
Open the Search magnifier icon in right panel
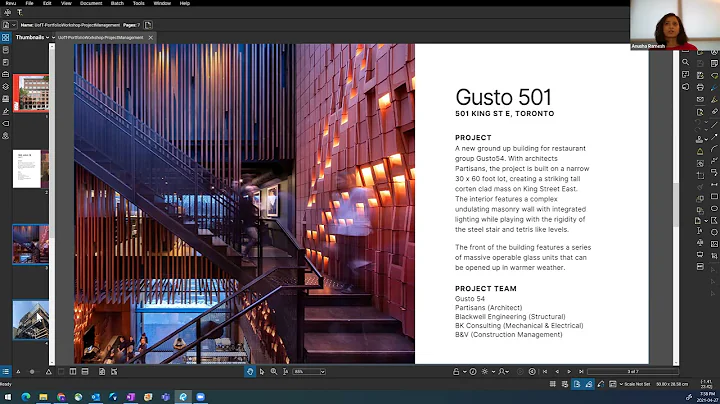(x=686, y=62)
